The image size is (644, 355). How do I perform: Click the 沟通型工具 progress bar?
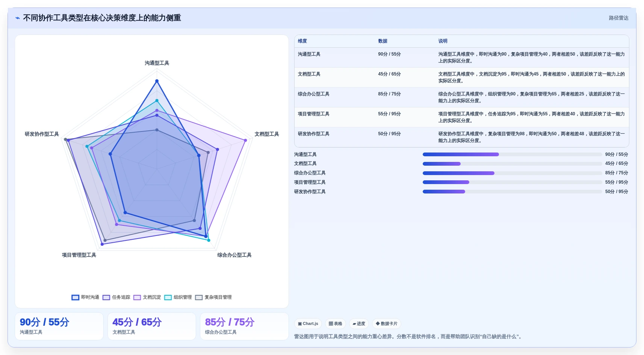click(x=512, y=154)
